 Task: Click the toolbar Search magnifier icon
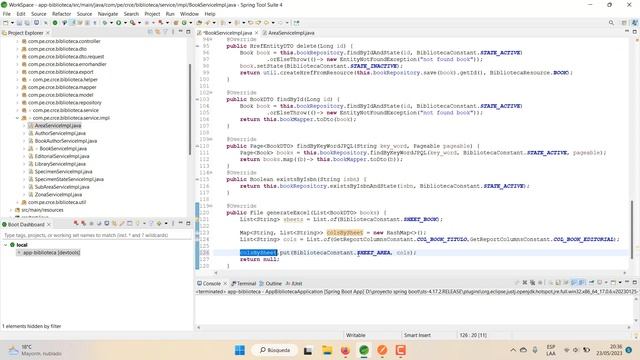point(611,23)
